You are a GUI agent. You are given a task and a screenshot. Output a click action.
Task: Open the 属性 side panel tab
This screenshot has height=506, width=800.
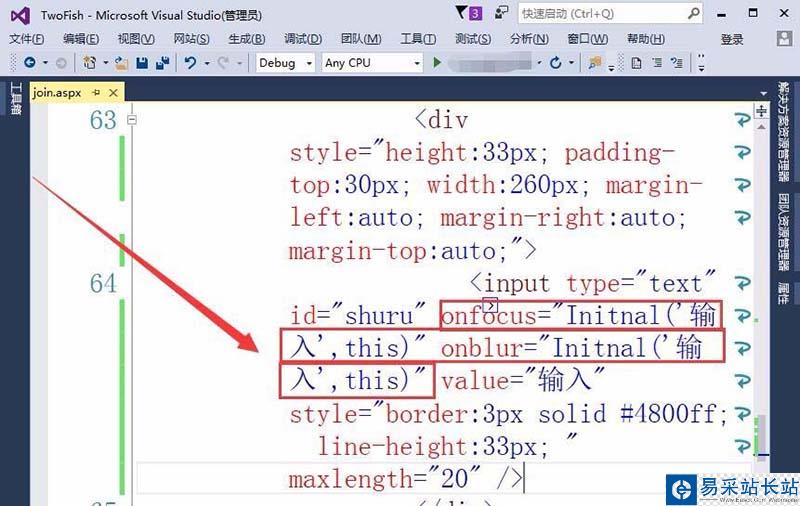(784, 293)
